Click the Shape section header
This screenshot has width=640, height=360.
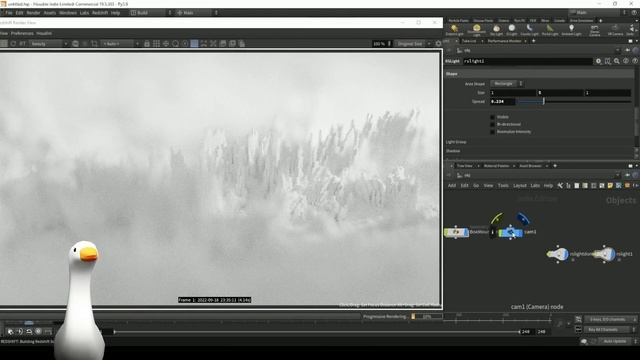pos(539,74)
